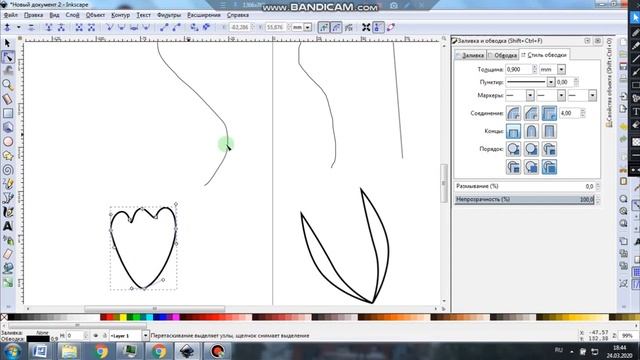This screenshot has height=360, width=640.
Task: Open the Контур menu
Action: coord(120,15)
